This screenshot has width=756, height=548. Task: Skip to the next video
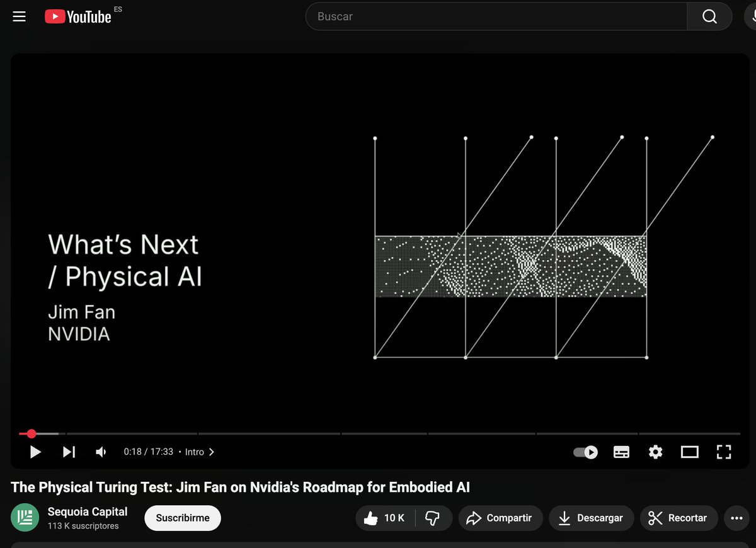(x=69, y=452)
